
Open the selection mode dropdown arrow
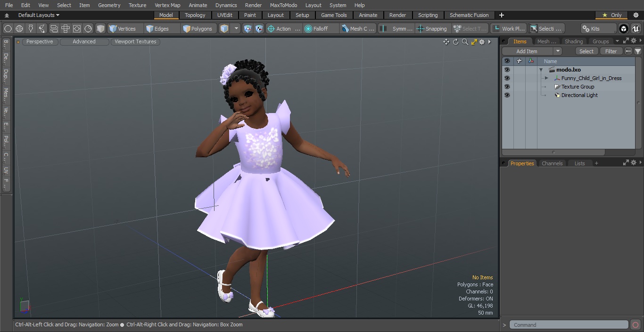click(237, 29)
